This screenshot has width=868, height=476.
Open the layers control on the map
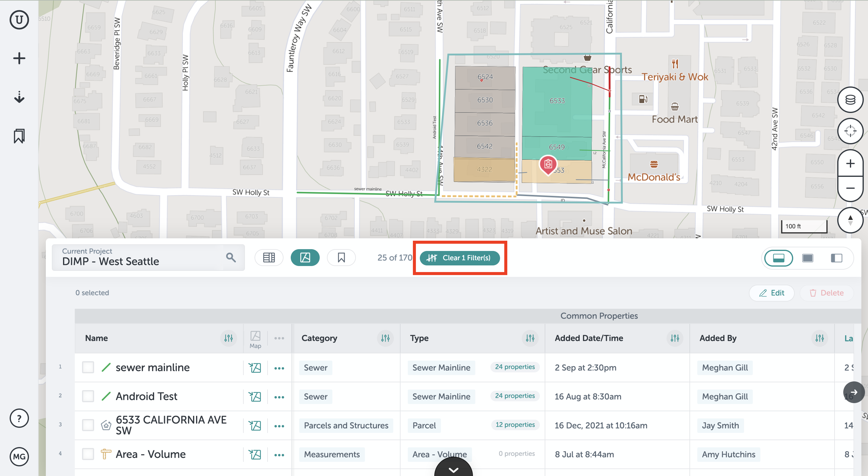click(850, 99)
